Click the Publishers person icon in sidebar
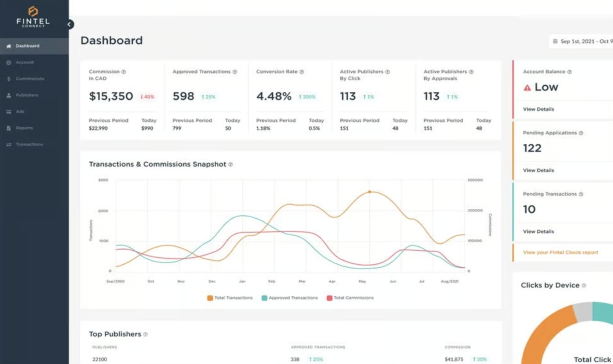The width and height of the screenshot is (613, 364). (9, 95)
